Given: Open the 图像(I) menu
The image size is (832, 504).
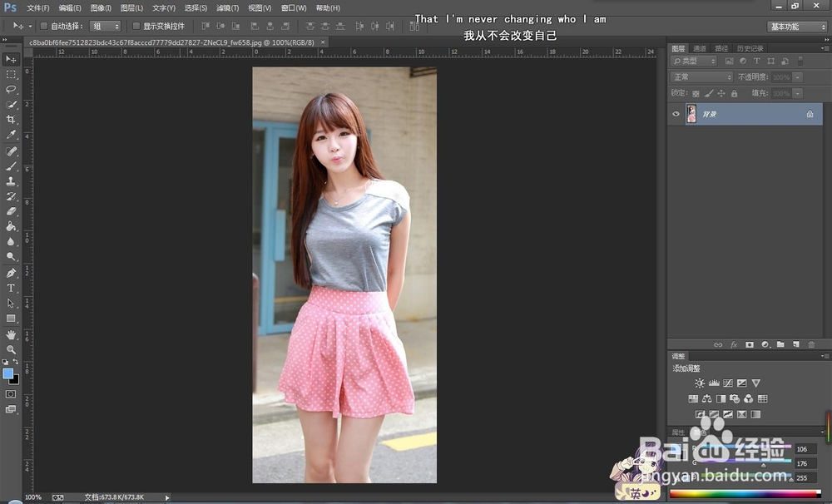Looking at the screenshot, I should [101, 8].
